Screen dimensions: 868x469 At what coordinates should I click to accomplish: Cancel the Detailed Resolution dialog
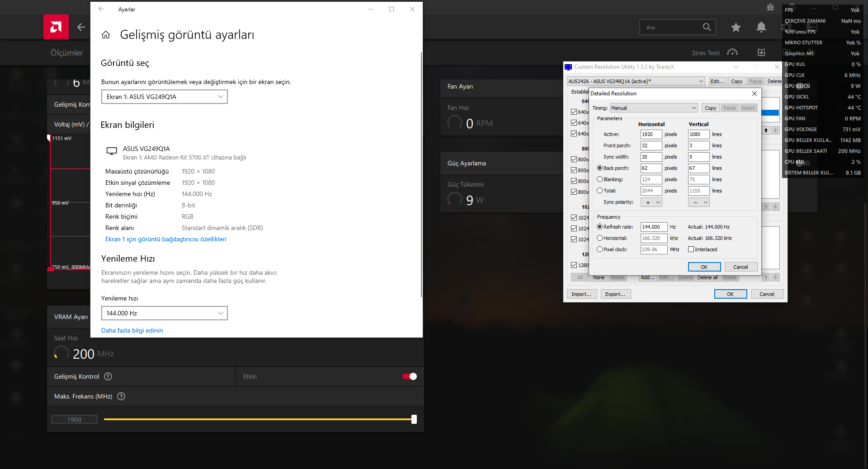741,267
